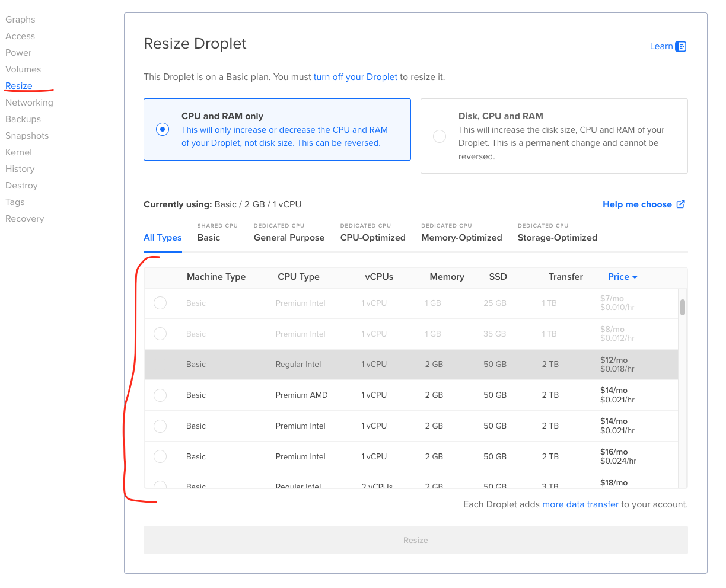
Task: Click the disabled Resize button
Action: click(415, 540)
